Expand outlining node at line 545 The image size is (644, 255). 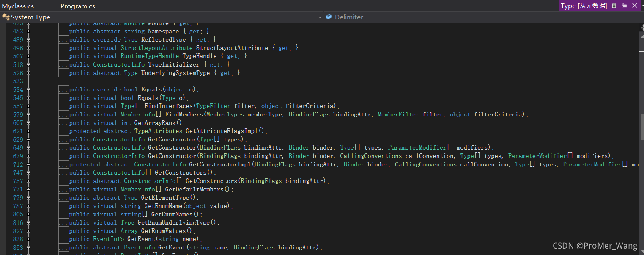[x=28, y=98]
